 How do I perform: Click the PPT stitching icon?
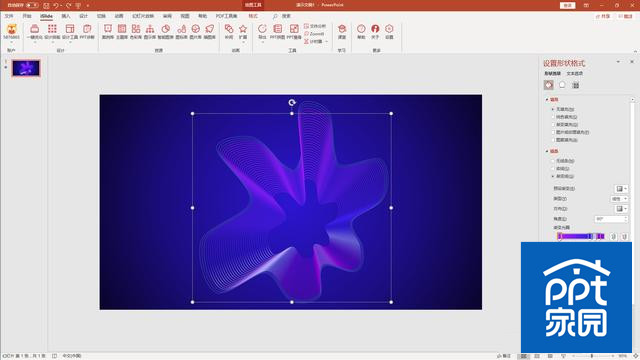pos(278,29)
